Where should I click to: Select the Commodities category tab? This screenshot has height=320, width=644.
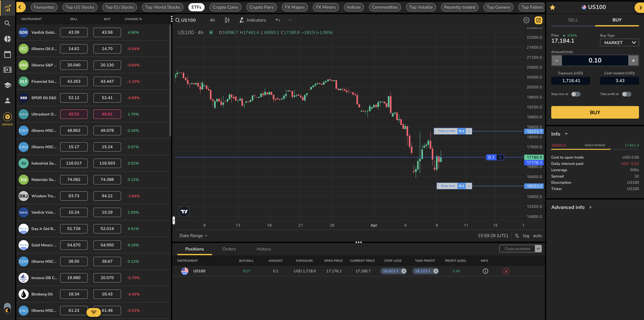(x=385, y=7)
